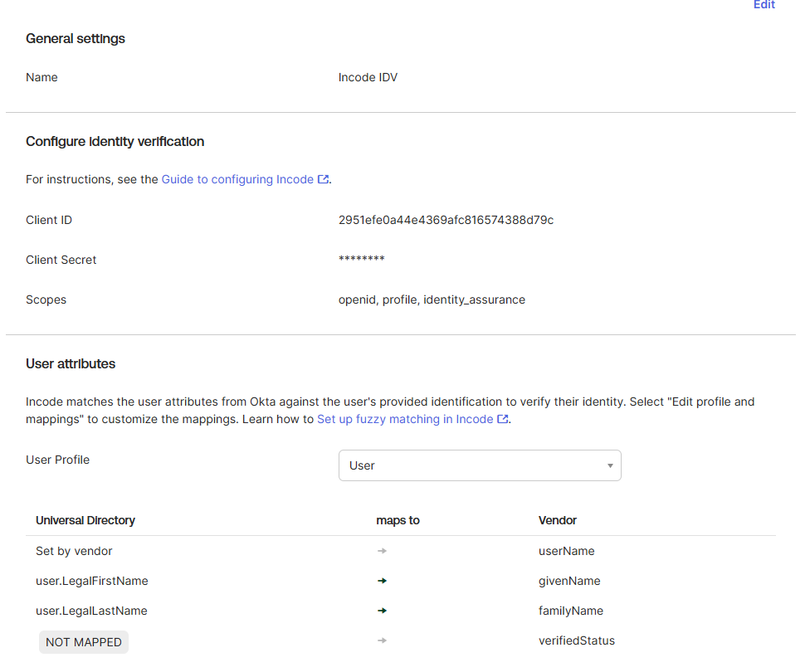The height and width of the screenshot is (672, 805).
Task: Open the Guide to configuring Incode link
Action: click(x=237, y=179)
